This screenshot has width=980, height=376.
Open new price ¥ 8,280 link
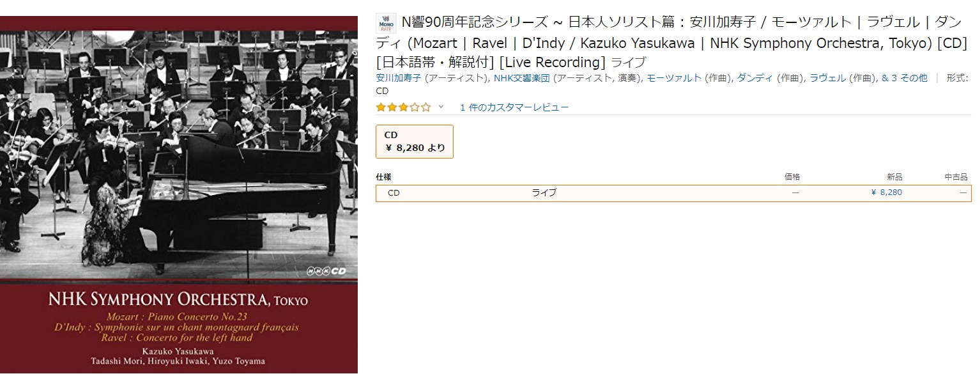tap(887, 192)
